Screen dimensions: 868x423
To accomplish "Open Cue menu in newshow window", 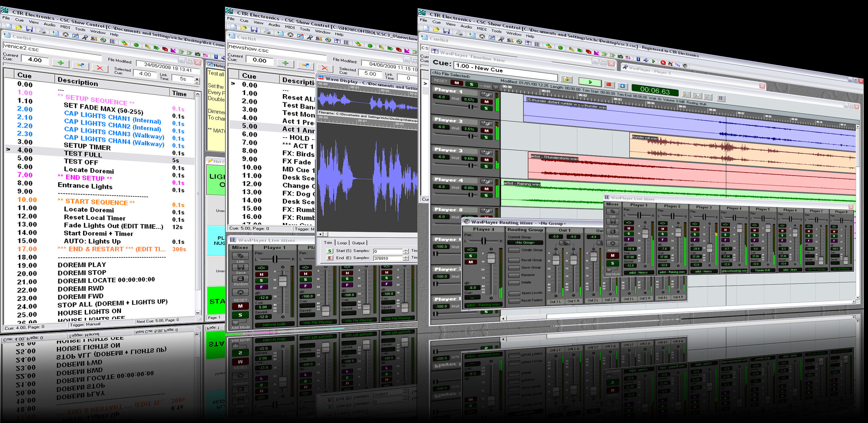I will click(x=244, y=20).
